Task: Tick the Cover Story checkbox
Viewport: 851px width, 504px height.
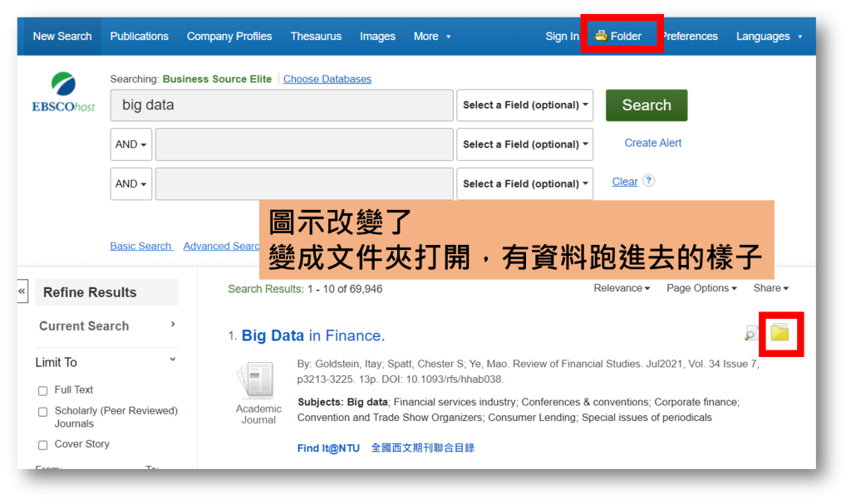Action: 43,445
